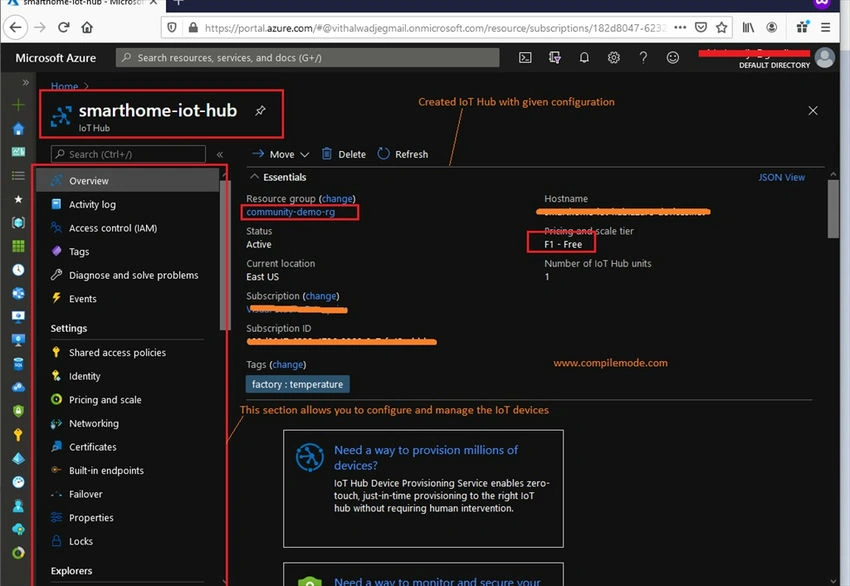
Task: Open portal settings gear
Action: (x=613, y=57)
